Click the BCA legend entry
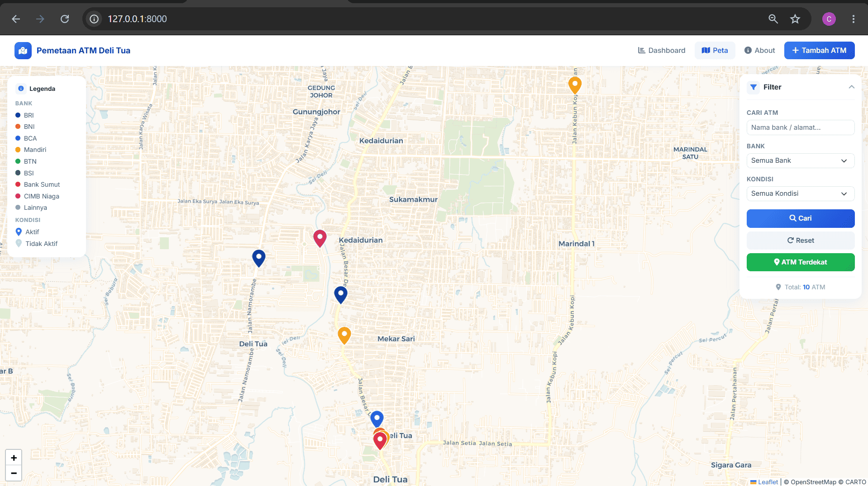868x486 pixels. point(26,138)
